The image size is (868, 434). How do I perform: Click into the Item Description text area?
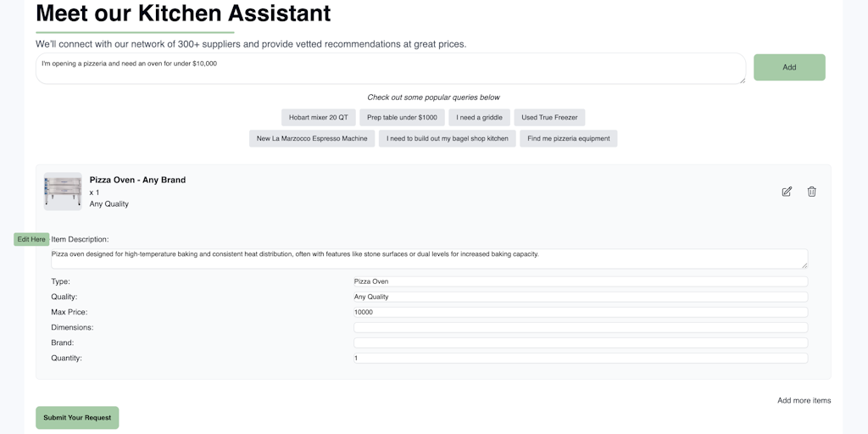pyautogui.click(x=429, y=259)
